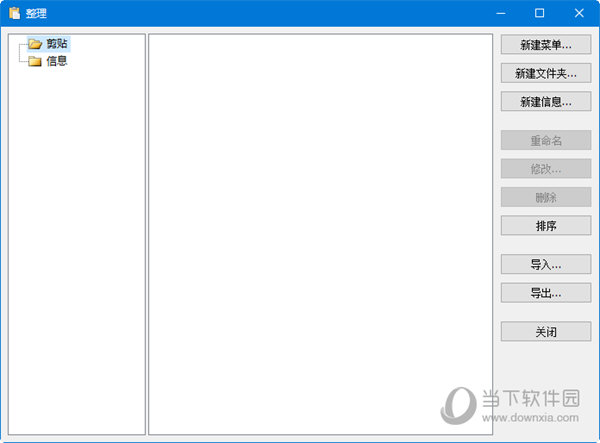Maximize the 整理 window
Screen dimensions: 600x443
[540, 13]
